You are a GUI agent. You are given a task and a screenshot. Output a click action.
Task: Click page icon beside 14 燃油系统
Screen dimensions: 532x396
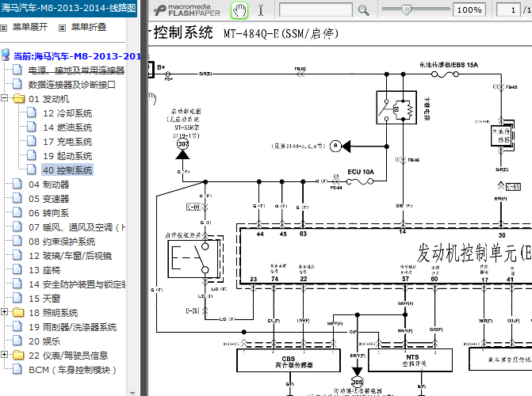(32, 127)
